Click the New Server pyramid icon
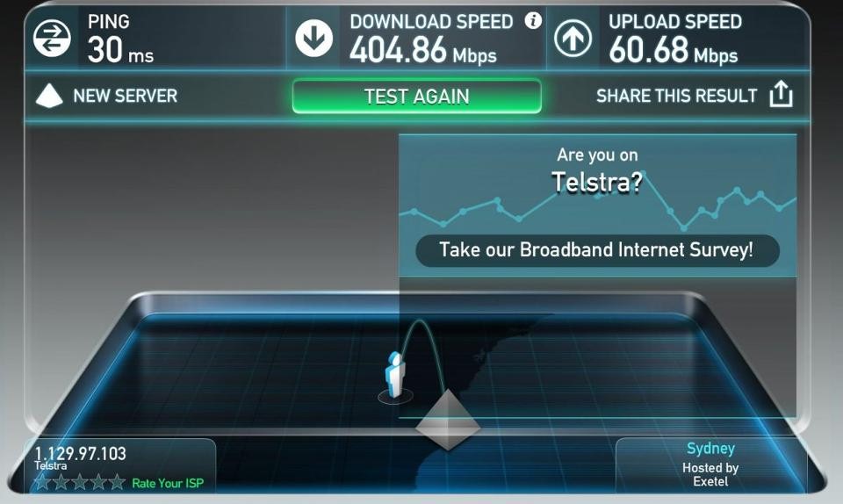 tap(49, 96)
